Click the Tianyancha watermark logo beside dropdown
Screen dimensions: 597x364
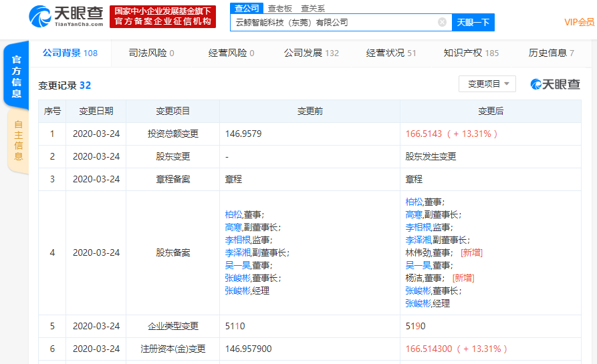pyautogui.click(x=555, y=84)
